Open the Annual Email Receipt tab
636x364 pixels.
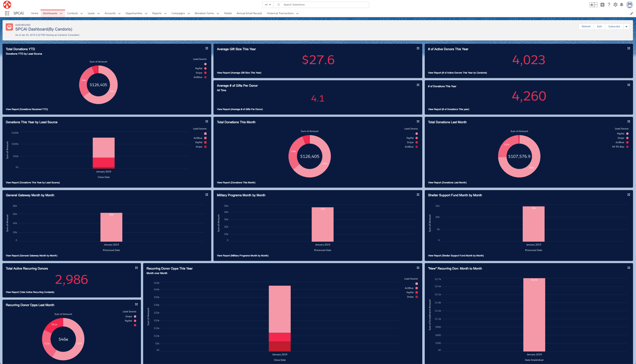coord(249,13)
